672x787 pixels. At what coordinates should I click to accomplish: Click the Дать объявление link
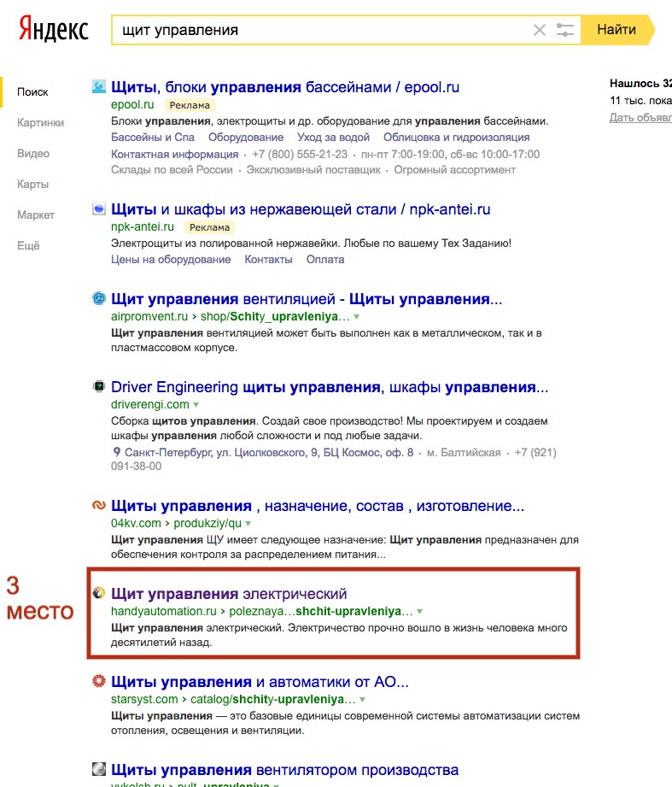click(x=640, y=117)
